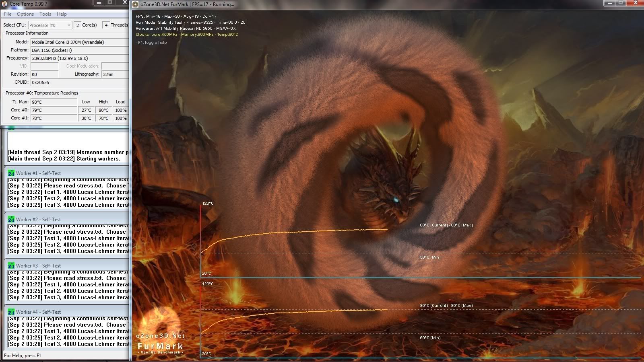The image size is (644, 362).
Task: Click Worker #2 'Test 2' log line
Action: point(68,245)
